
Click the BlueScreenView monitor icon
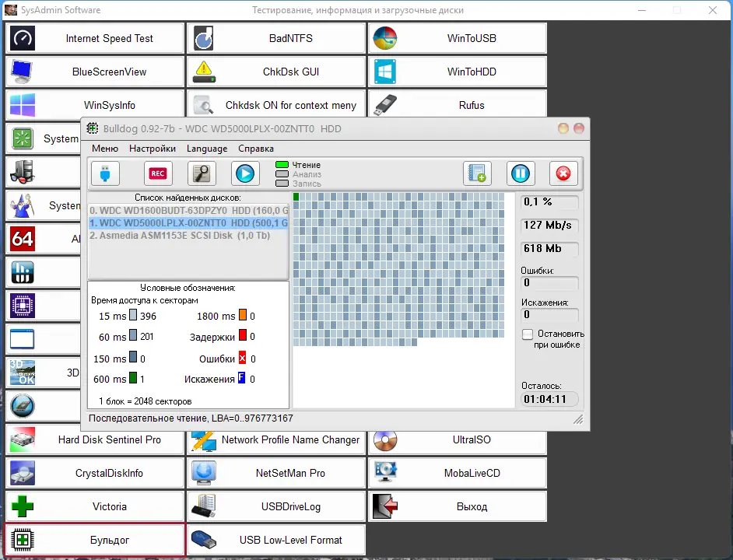tap(22, 72)
